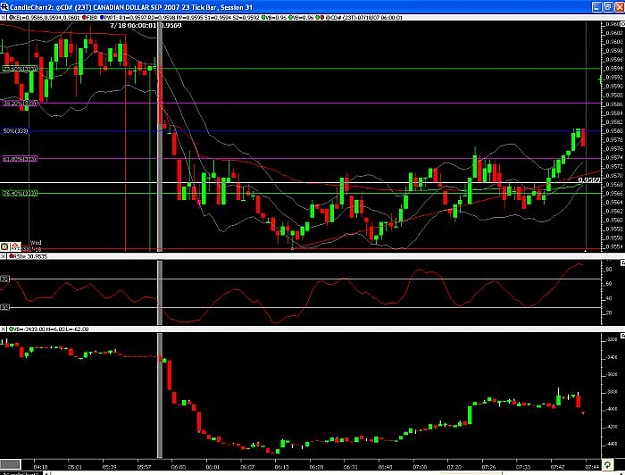
Task: Close the RSI indicator pane
Action: coord(3,256)
